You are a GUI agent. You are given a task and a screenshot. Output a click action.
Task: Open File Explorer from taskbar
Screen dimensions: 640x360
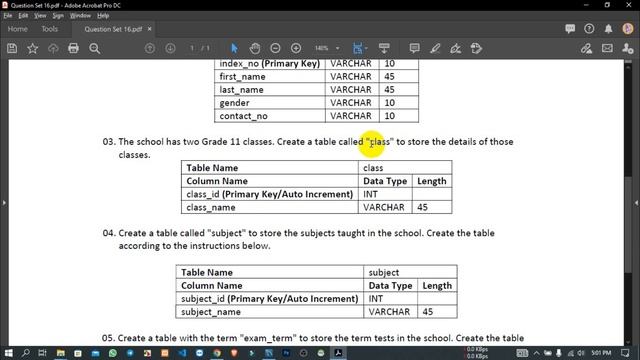pyautogui.click(x=61, y=353)
